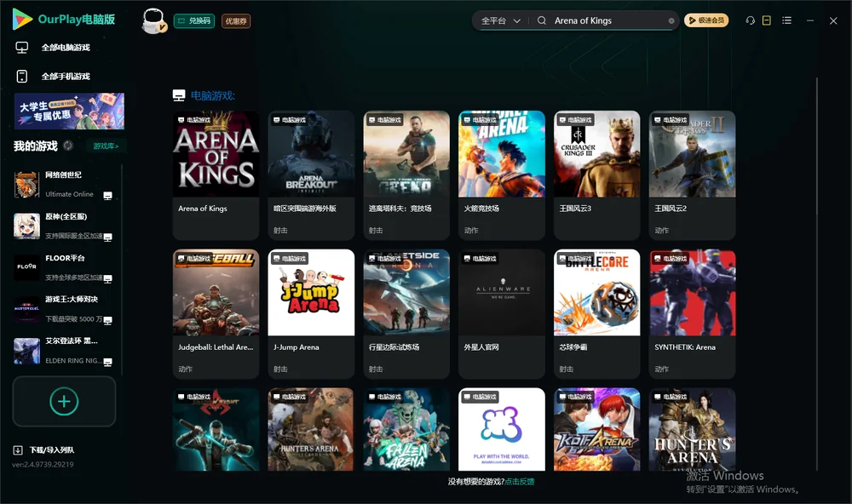The height and width of the screenshot is (504, 852).
Task: Open the 火箭竞技场 game card
Action: [x=502, y=175]
